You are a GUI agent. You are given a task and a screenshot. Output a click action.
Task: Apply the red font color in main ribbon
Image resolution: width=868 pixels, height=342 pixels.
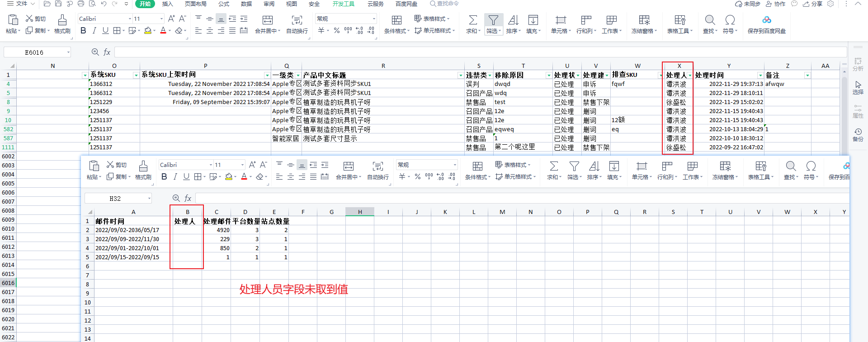163,30
